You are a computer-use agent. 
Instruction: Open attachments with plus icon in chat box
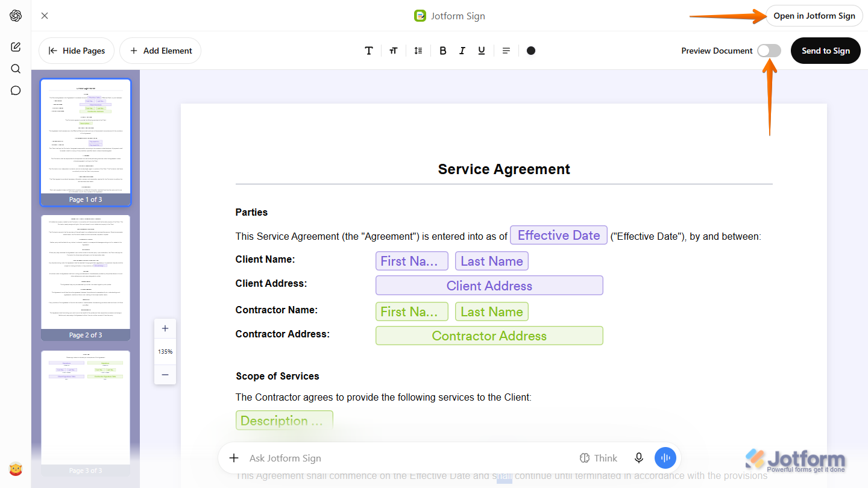point(234,458)
